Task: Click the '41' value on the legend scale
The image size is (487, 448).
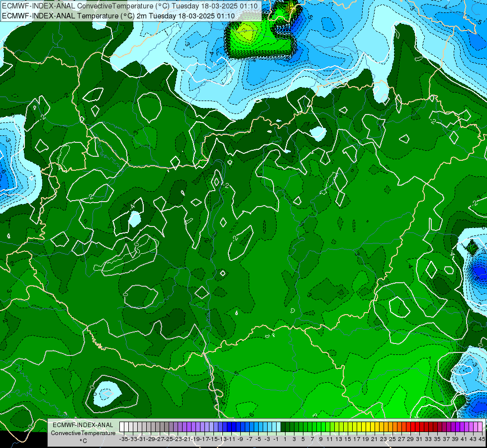Action: coord(464,439)
